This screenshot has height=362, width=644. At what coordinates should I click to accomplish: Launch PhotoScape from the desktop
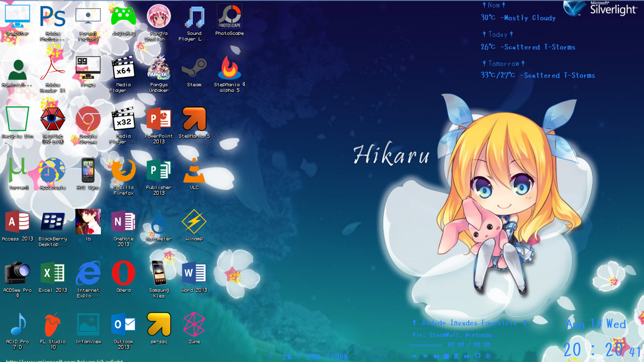(230, 20)
